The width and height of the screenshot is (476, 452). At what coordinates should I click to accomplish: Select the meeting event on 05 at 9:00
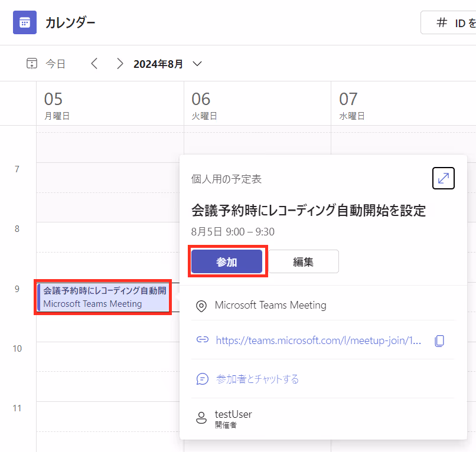pos(103,297)
